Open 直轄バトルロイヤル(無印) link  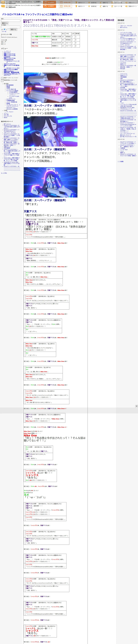pyautogui.click(x=11, y=70)
